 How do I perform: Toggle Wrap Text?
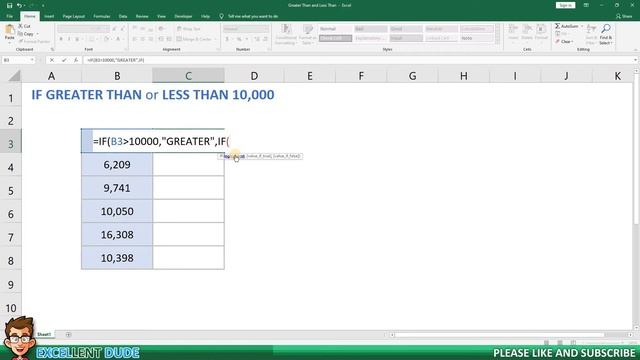point(189,29)
